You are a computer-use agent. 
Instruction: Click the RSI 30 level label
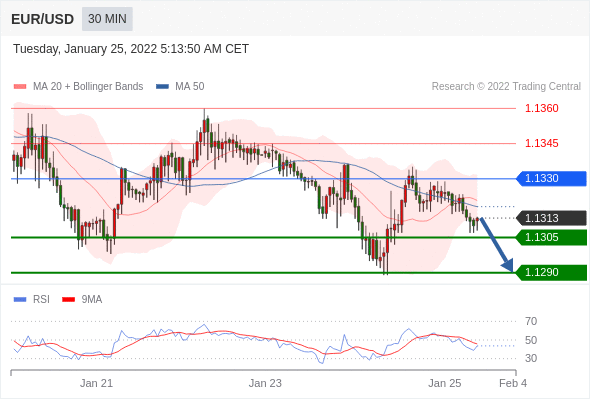531,358
